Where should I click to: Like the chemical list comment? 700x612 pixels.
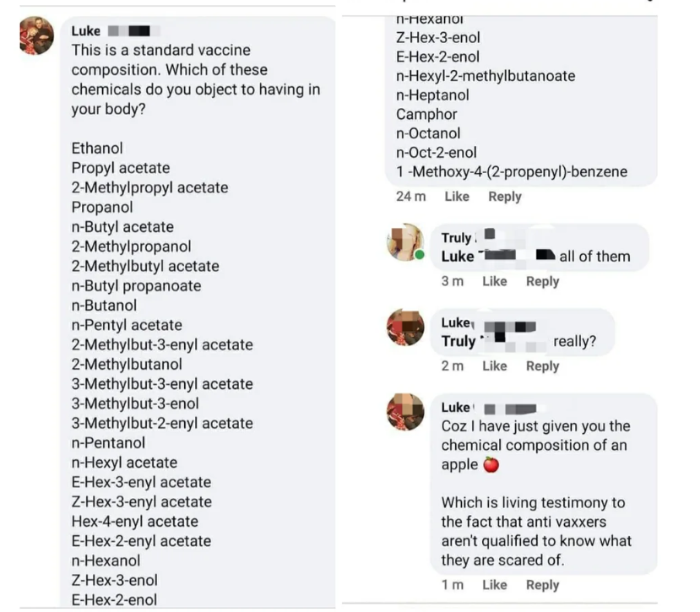(x=457, y=197)
